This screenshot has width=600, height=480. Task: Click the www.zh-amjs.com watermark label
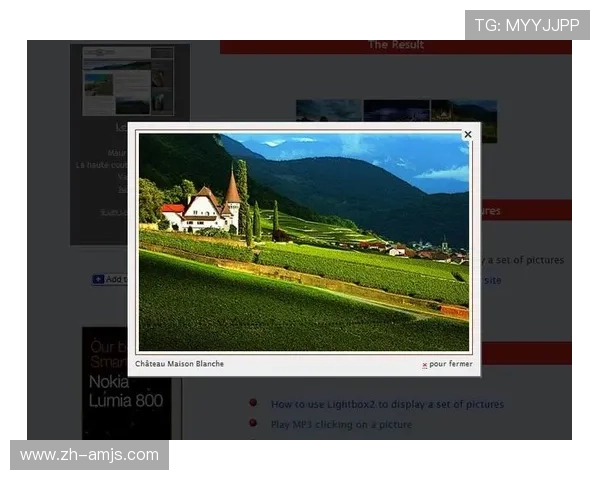[x=90, y=455]
